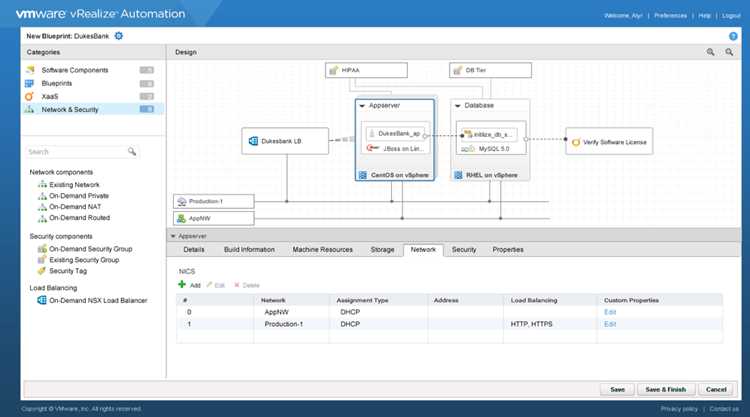Click the Edit NIC toolbar button
This screenshot has width=750, height=417.
[x=216, y=285]
